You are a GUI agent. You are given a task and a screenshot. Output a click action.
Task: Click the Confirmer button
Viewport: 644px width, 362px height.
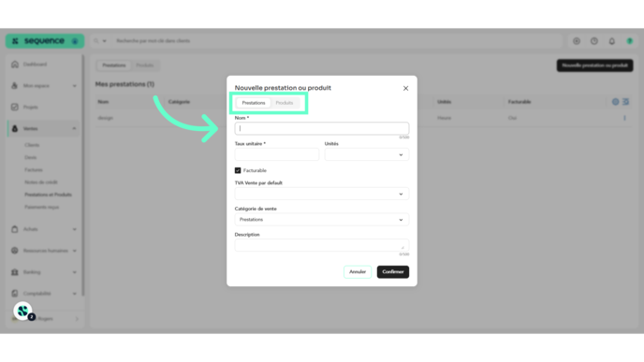click(392, 271)
